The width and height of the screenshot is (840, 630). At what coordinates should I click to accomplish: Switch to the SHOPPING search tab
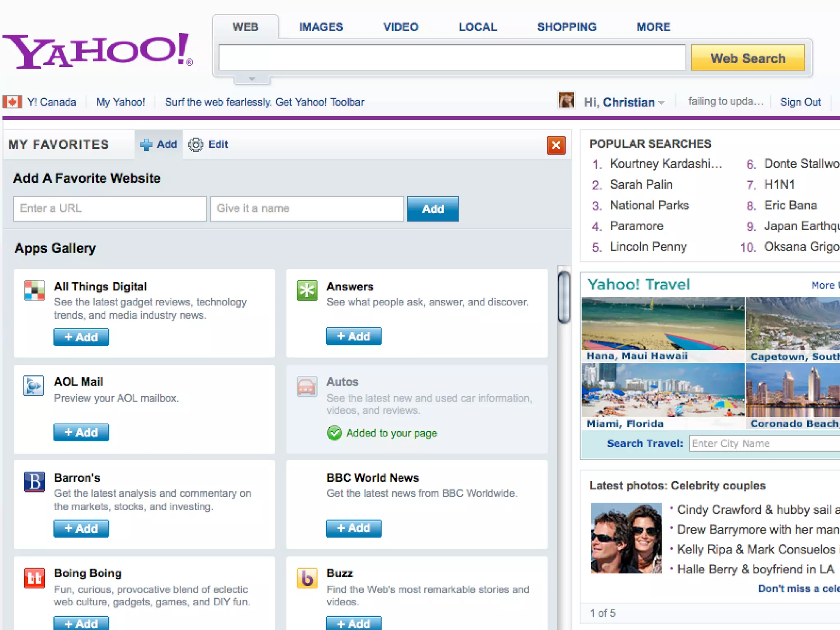coord(567,27)
